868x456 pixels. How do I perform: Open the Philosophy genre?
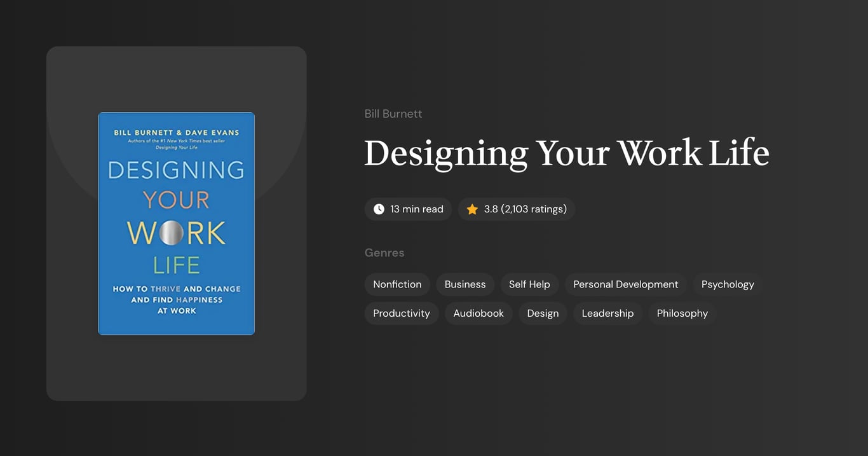pos(682,313)
